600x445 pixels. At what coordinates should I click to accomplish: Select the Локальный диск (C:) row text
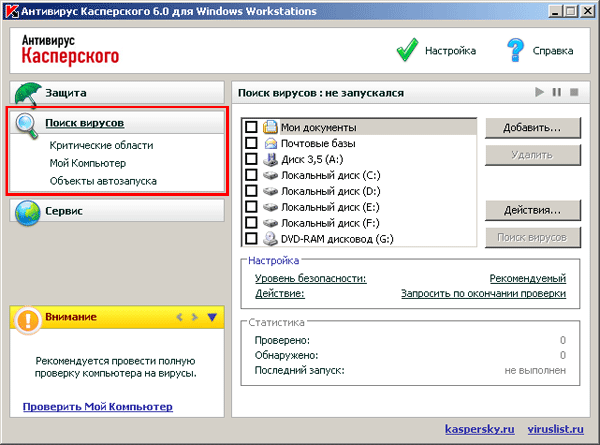coord(331,176)
